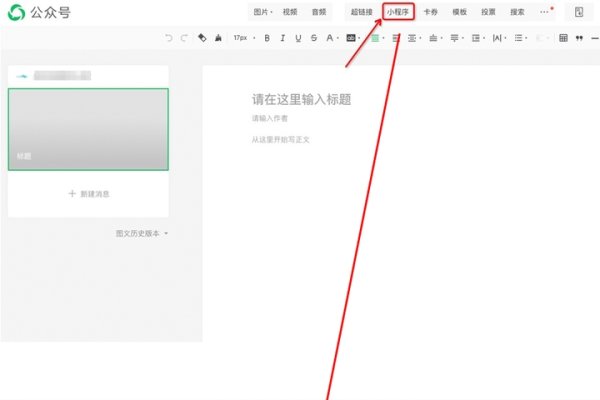
Task: Insert a 超链接 hyperlink
Action: click(362, 12)
